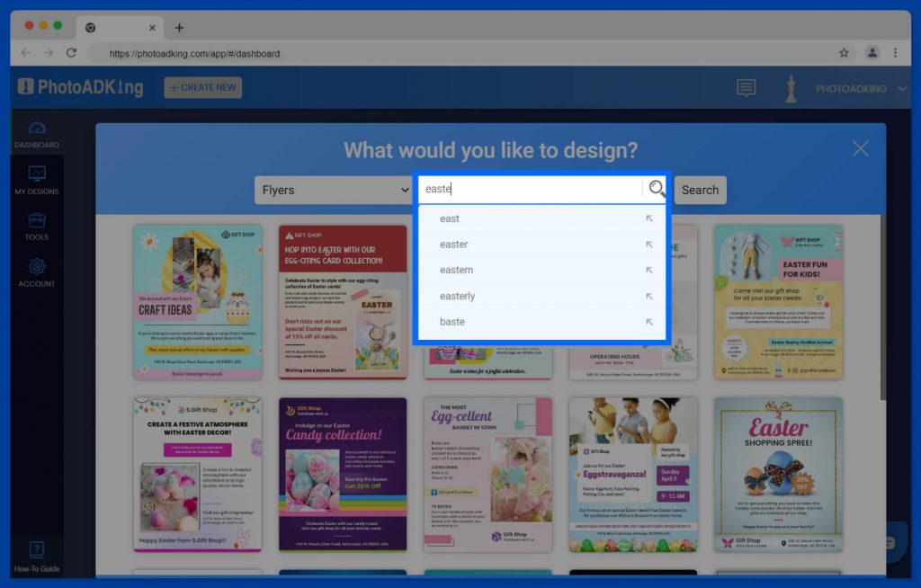Click the template list scrollbar
The height and width of the screenshot is (588, 921).
(x=883, y=307)
